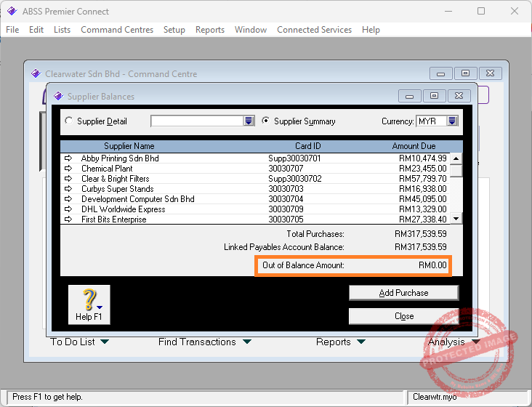Open the Reports menu in menu bar
The height and width of the screenshot is (407, 532).
[210, 30]
